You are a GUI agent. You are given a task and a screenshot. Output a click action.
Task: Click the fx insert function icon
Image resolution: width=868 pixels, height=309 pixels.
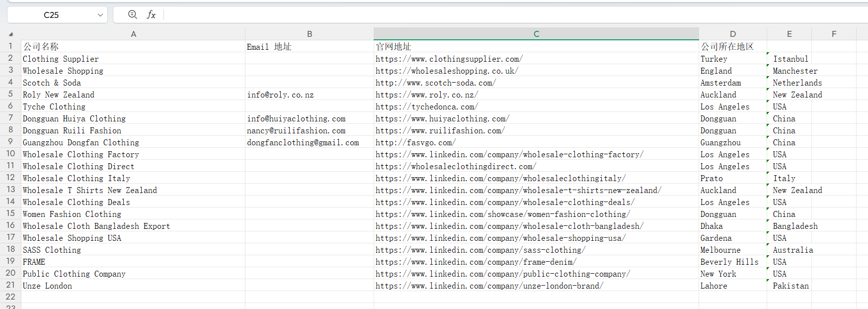click(152, 15)
